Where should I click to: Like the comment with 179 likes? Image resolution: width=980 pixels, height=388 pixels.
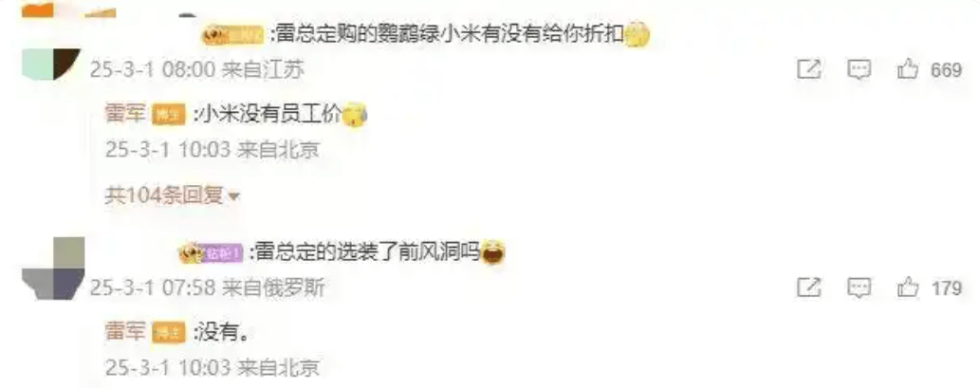(908, 287)
